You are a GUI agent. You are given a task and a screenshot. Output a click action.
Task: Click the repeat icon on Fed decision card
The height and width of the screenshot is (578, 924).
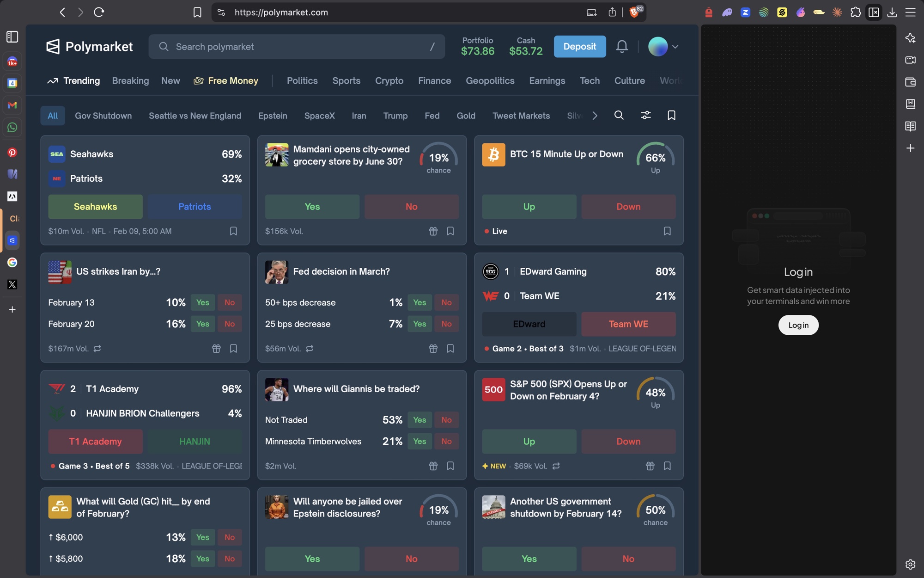(310, 349)
